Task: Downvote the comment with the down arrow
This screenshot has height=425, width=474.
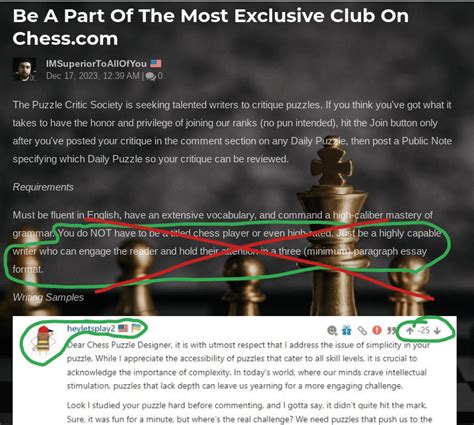Action: [438, 330]
